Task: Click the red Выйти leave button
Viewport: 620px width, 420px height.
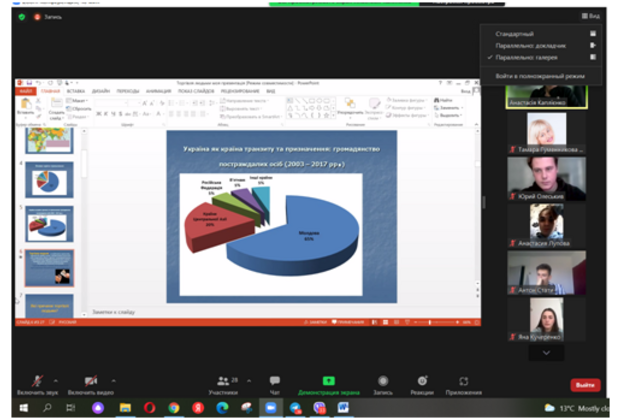Action: click(x=585, y=385)
